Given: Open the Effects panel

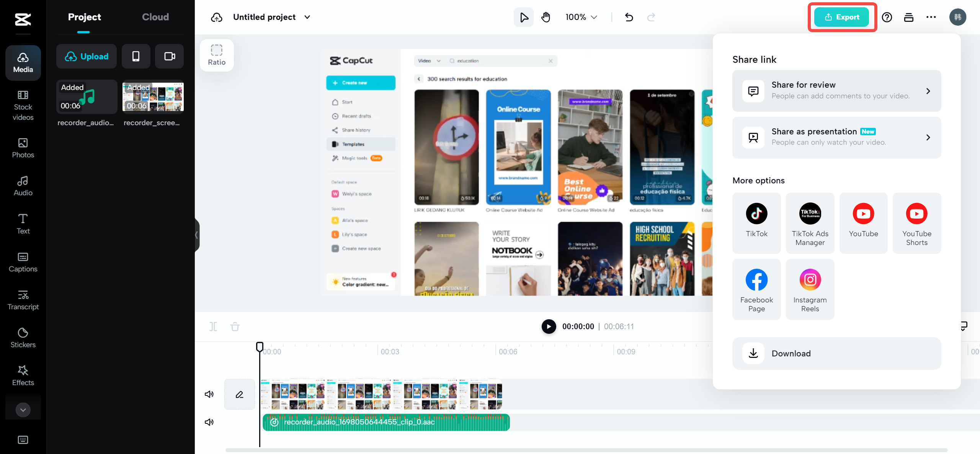Looking at the screenshot, I should (23, 376).
